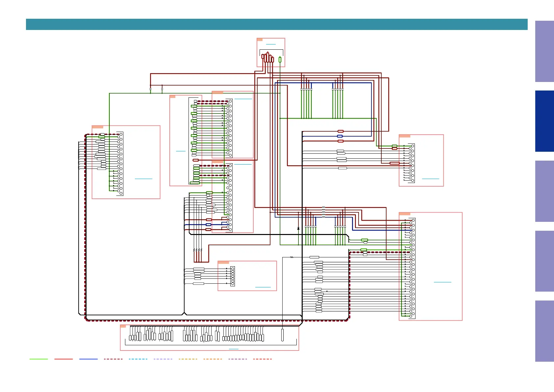Pick the cyan dashed legend line
The image size is (554, 392).
(138, 359)
